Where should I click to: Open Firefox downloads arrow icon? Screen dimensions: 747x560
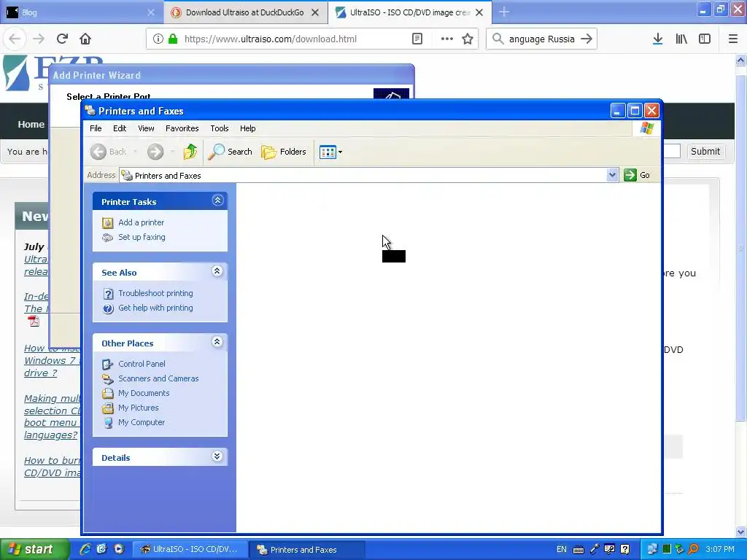click(x=657, y=39)
